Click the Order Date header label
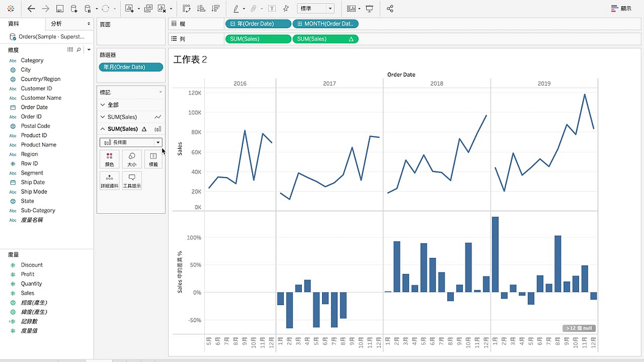This screenshot has height=362, width=644. point(401,75)
